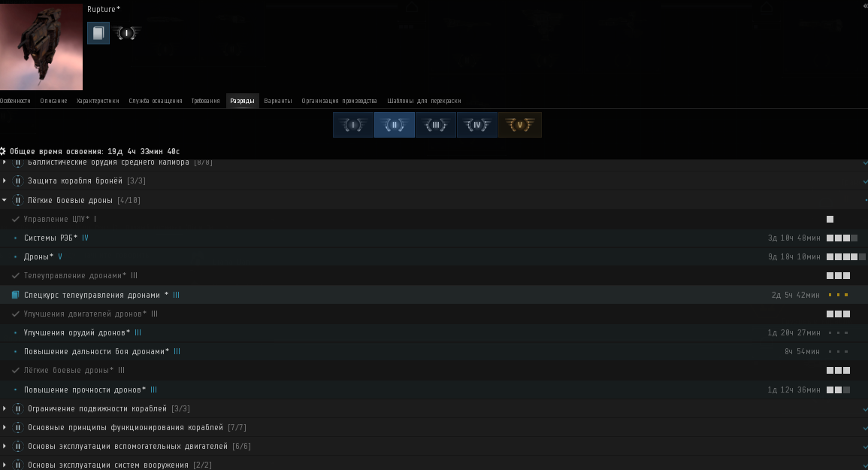Click mastery icon in Ограничение подвижности кораблей row
This screenshot has width=868, height=470.
(18, 408)
